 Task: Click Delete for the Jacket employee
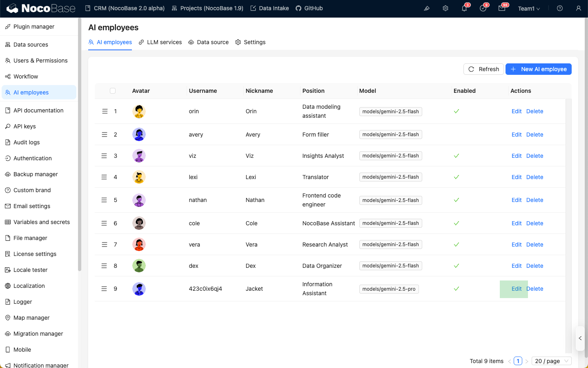535,289
